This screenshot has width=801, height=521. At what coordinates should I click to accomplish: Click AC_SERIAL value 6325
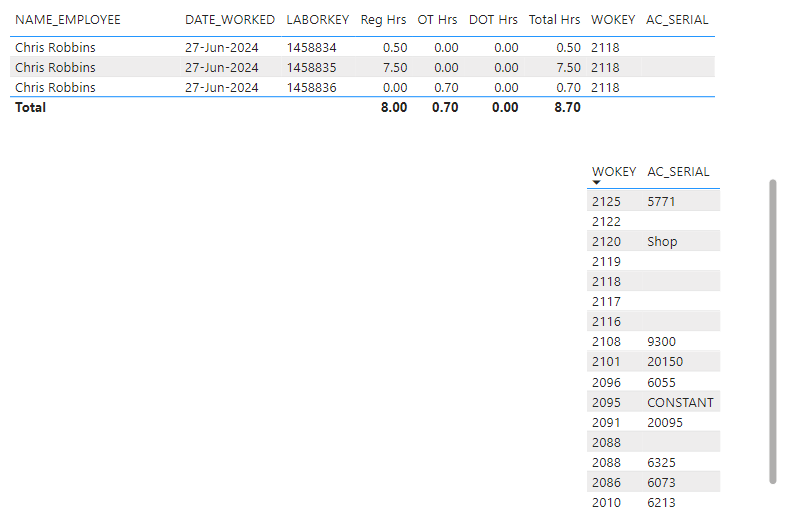coord(661,462)
